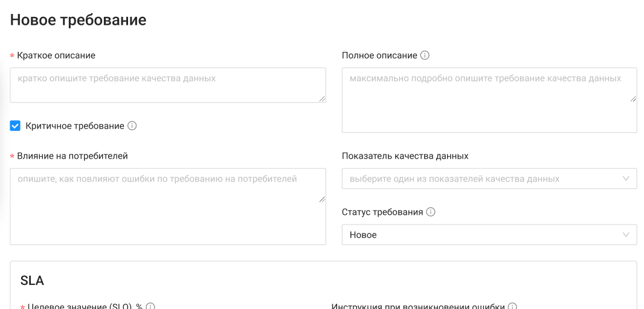The image size is (644, 309).
Task: Focus the Краткое описание text area
Action: tap(167, 85)
